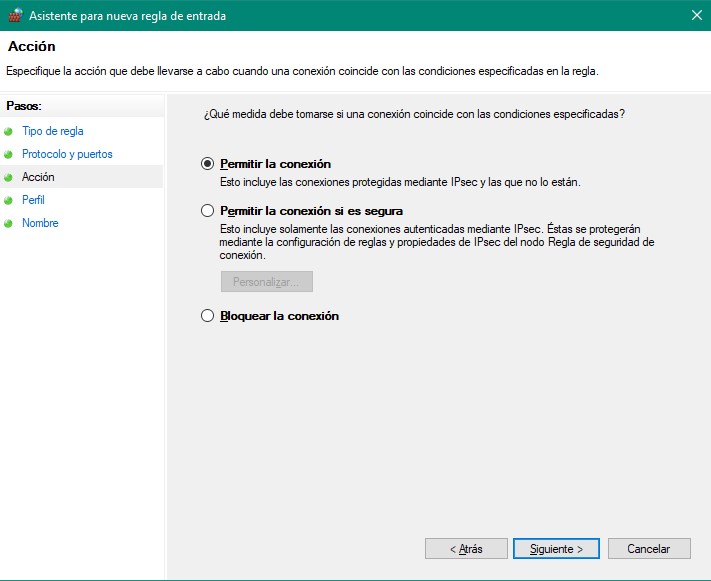Click the Personalizar... button

point(266,282)
